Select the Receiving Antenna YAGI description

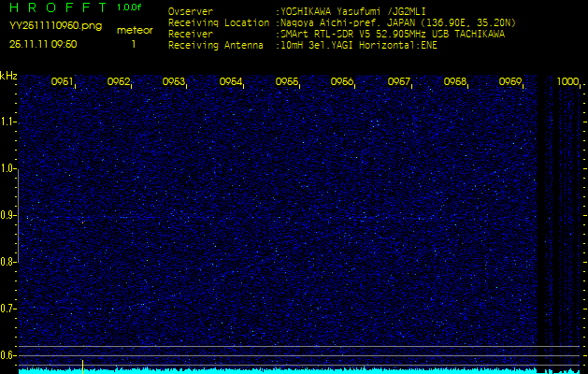(358, 44)
